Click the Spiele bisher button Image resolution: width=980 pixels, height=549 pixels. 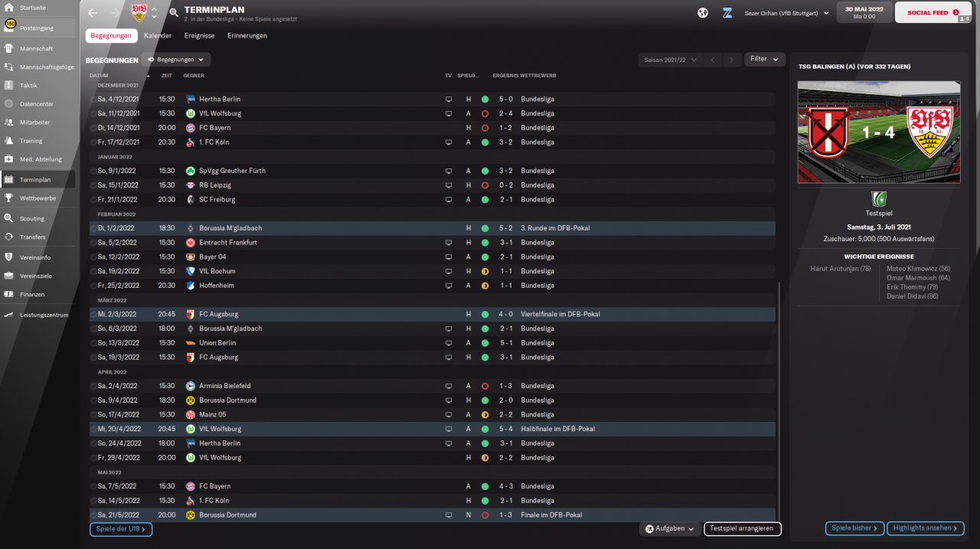854,528
